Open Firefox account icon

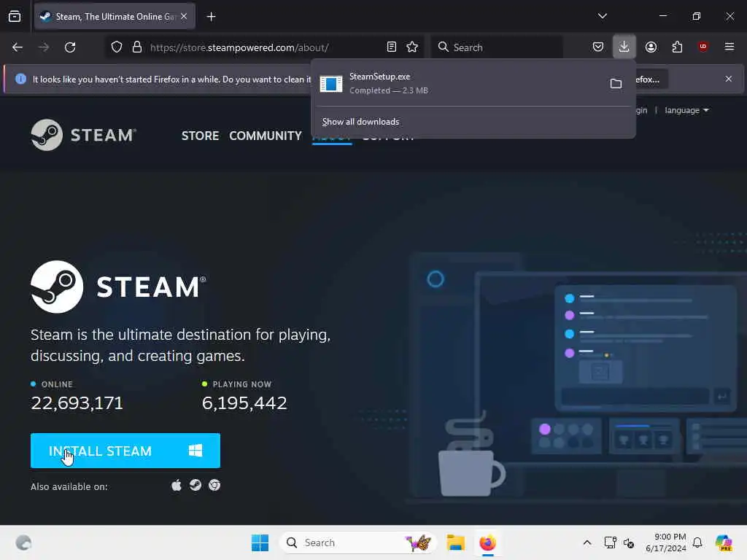point(651,47)
